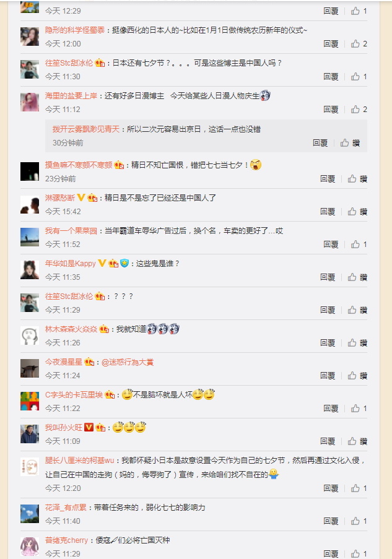Open 年华如是Kappy's profile avatar

click(x=30, y=270)
